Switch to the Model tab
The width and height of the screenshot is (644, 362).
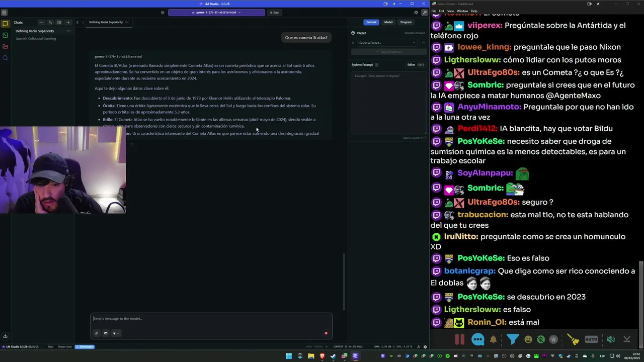(388, 22)
